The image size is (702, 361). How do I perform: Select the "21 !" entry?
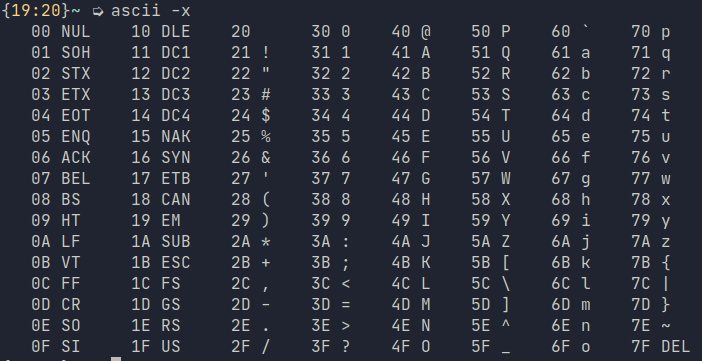[251, 52]
